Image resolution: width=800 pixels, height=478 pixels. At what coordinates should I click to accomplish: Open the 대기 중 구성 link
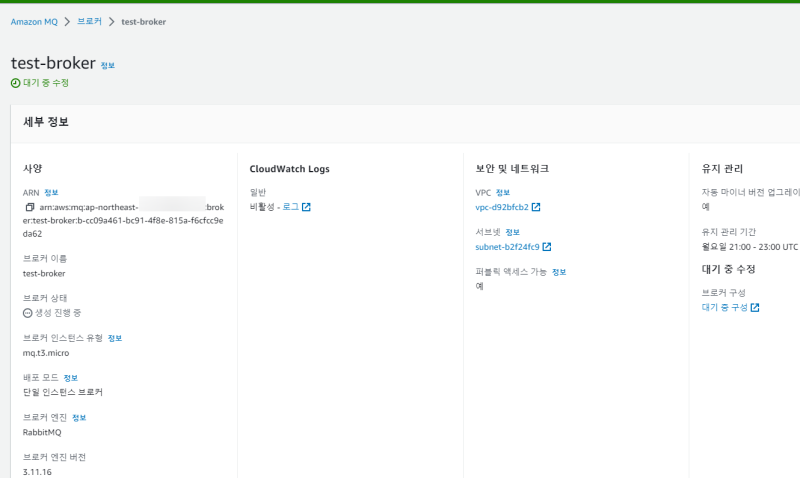click(725, 308)
